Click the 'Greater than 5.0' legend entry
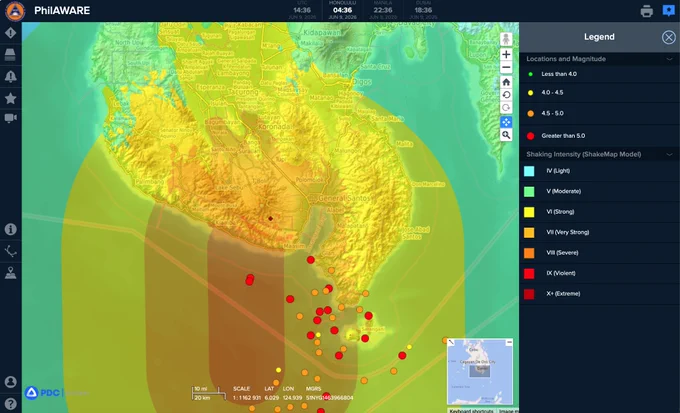 (563, 136)
